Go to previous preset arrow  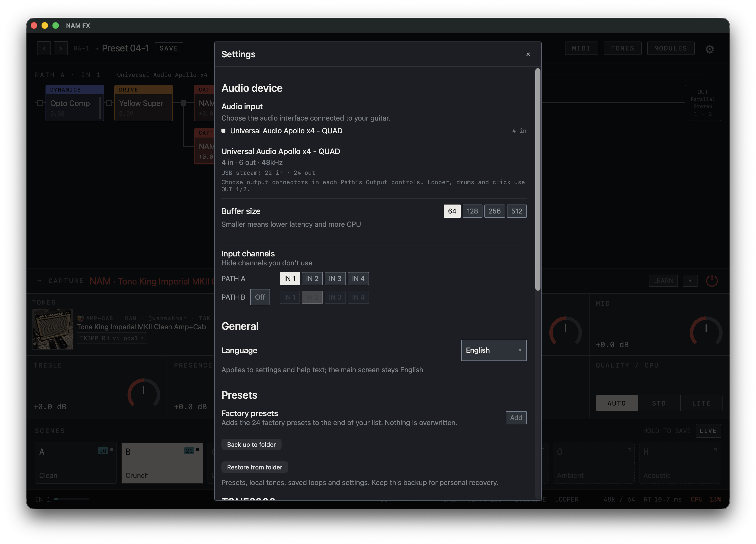(44, 48)
